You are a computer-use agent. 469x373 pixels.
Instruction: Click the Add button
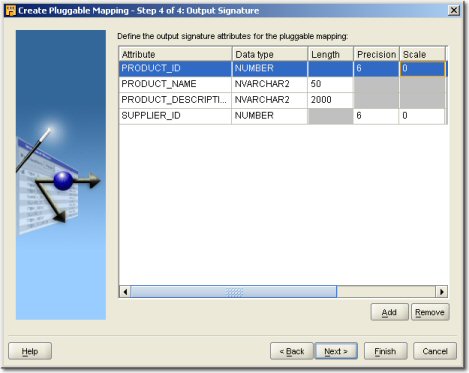389,312
